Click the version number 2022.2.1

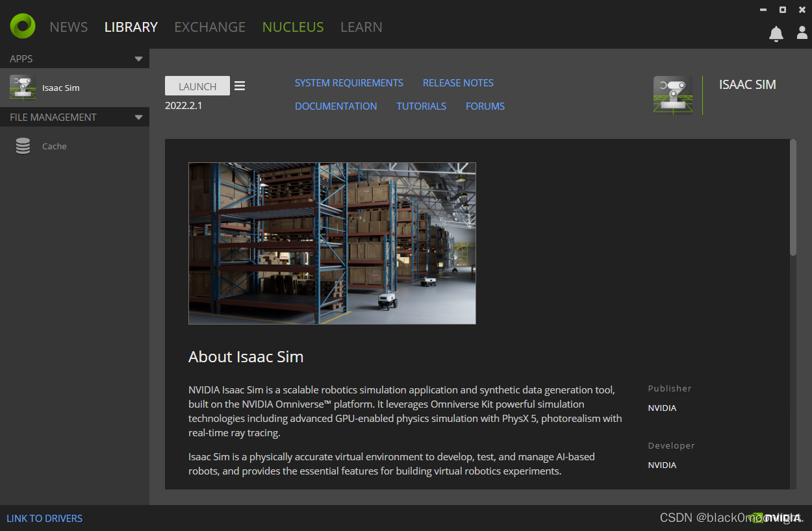coord(184,105)
